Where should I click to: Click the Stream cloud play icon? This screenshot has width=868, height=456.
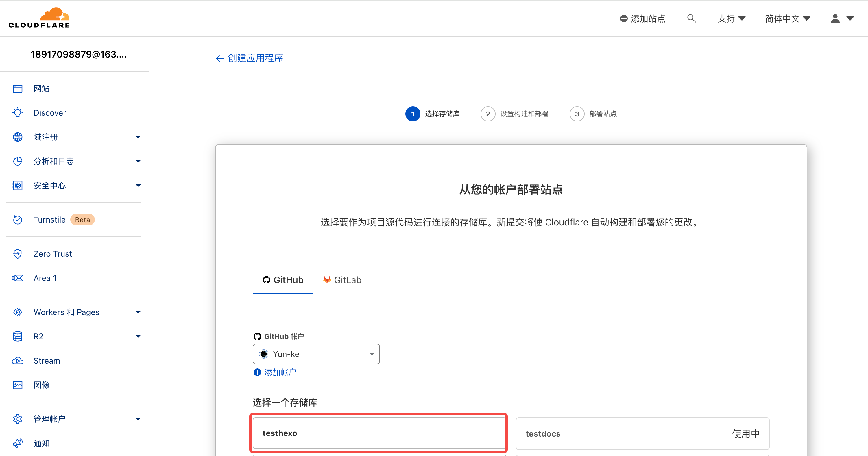[x=18, y=361]
